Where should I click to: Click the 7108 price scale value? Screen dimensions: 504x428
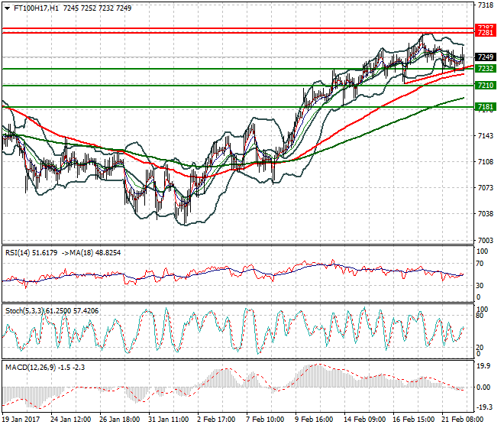[x=486, y=162]
